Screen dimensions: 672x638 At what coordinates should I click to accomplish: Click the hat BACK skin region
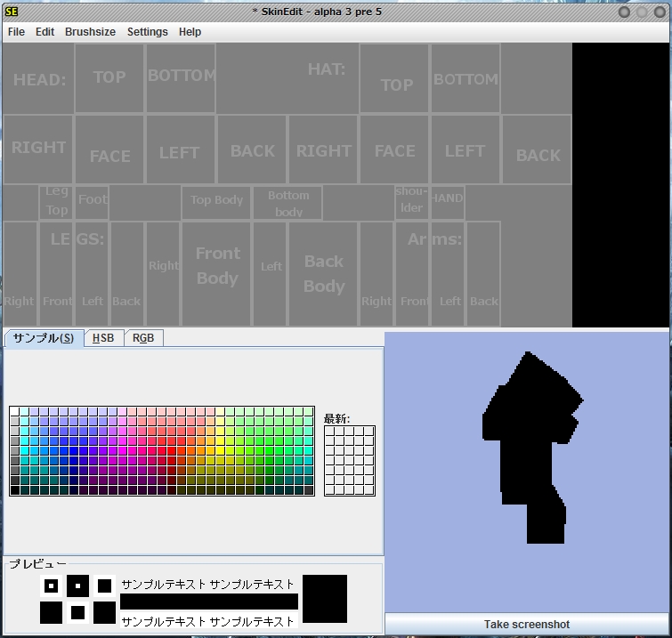[x=537, y=149]
